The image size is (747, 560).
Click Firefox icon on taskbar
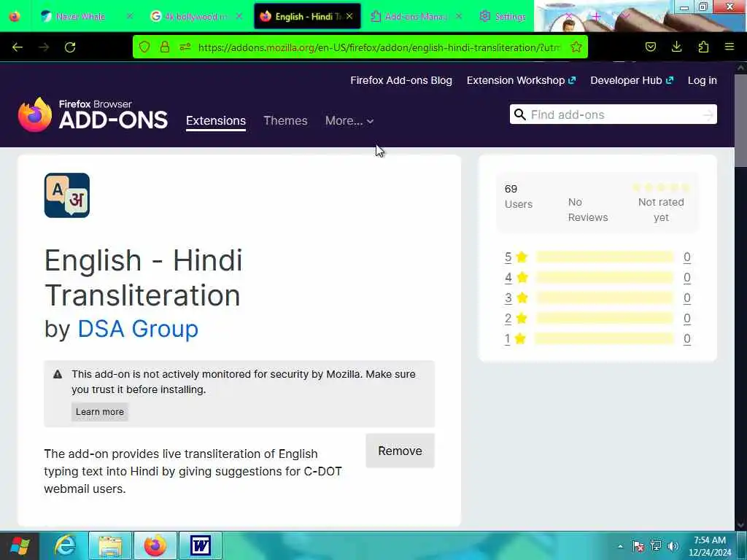(x=155, y=545)
